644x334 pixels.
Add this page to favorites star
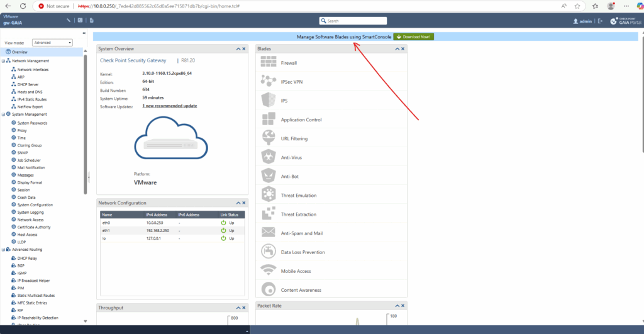(x=577, y=6)
